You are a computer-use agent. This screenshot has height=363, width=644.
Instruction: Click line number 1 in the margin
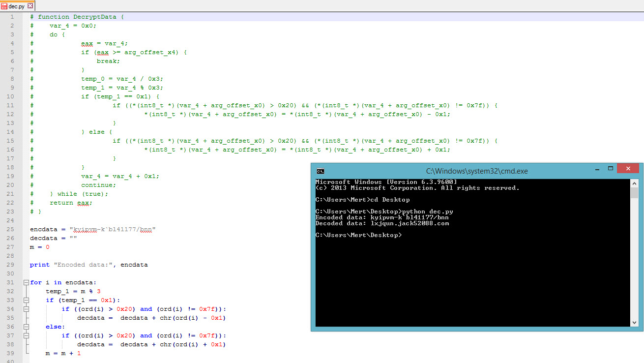click(12, 17)
